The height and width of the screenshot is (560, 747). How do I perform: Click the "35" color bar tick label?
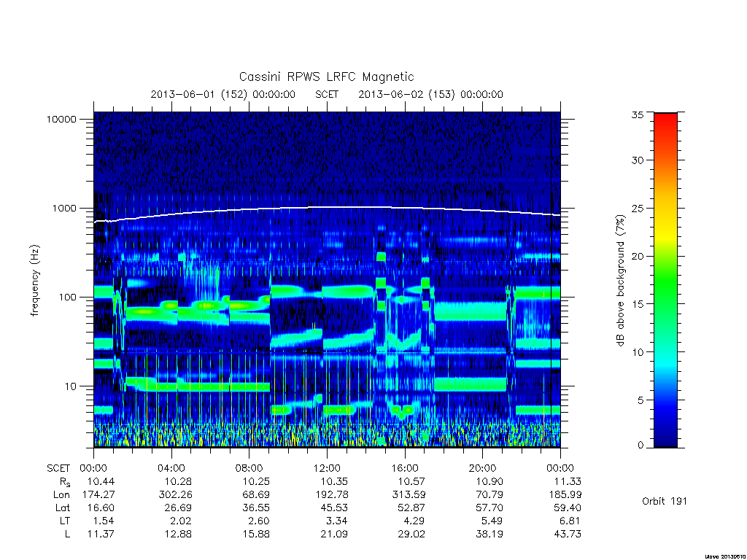click(638, 114)
